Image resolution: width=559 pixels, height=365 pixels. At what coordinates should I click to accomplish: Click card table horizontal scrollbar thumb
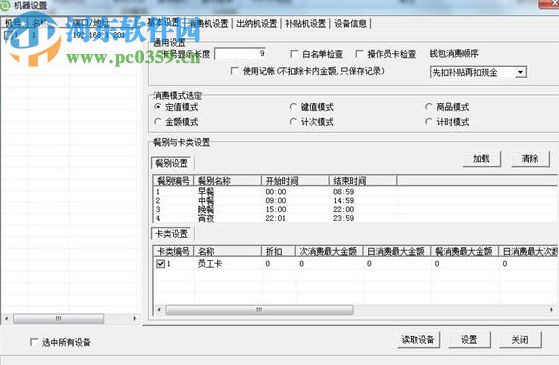[259, 310]
